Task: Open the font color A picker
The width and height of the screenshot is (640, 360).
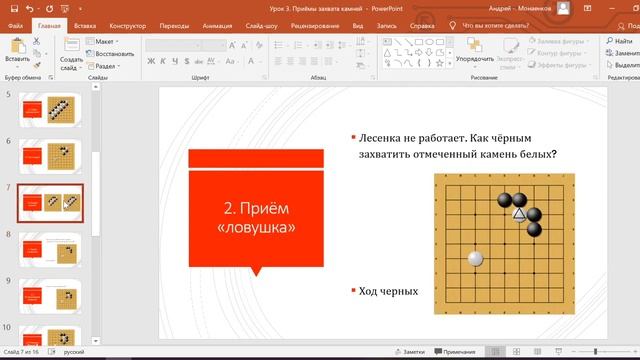Action: 251,61
